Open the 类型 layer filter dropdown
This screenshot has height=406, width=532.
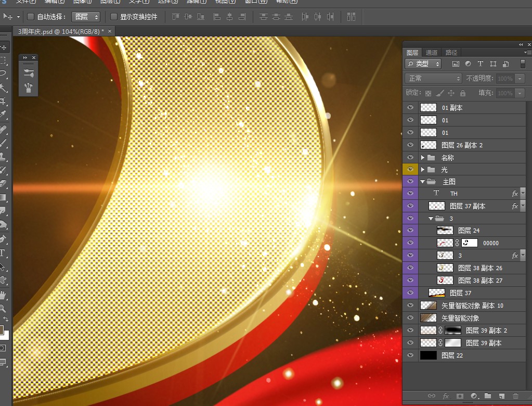pyautogui.click(x=423, y=64)
